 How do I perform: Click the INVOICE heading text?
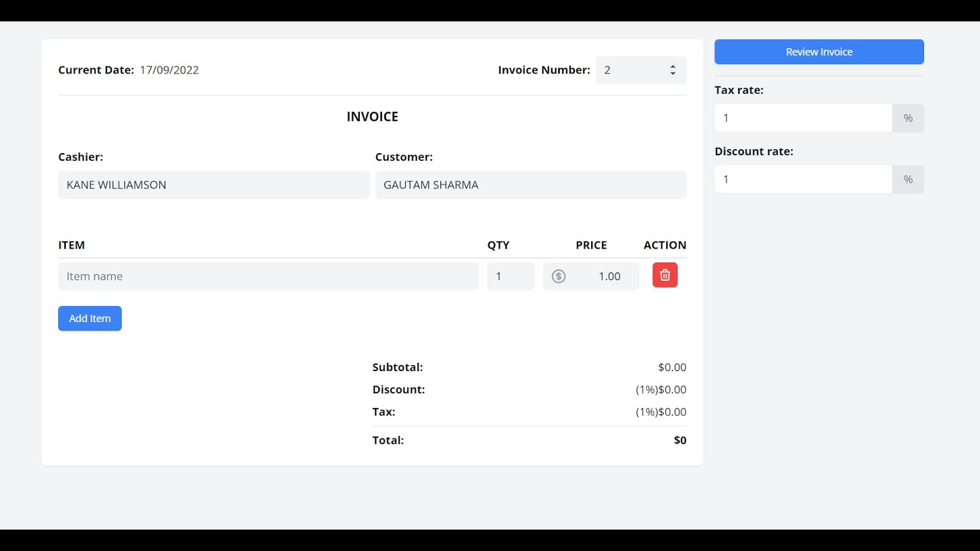coord(372,117)
